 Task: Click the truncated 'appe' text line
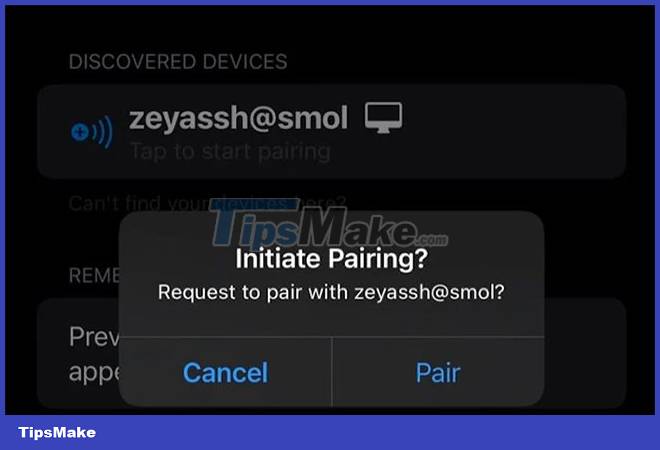tap(94, 372)
